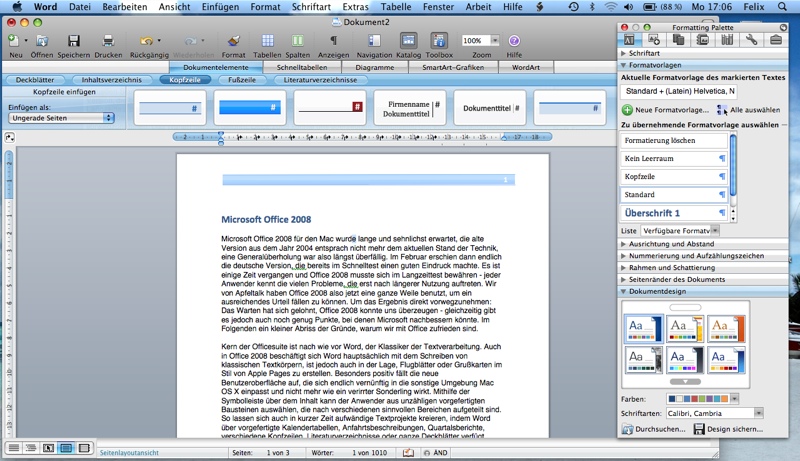The height and width of the screenshot is (461, 800).
Task: Switch to SmartArt-Grafiken tab
Action: [x=453, y=67]
